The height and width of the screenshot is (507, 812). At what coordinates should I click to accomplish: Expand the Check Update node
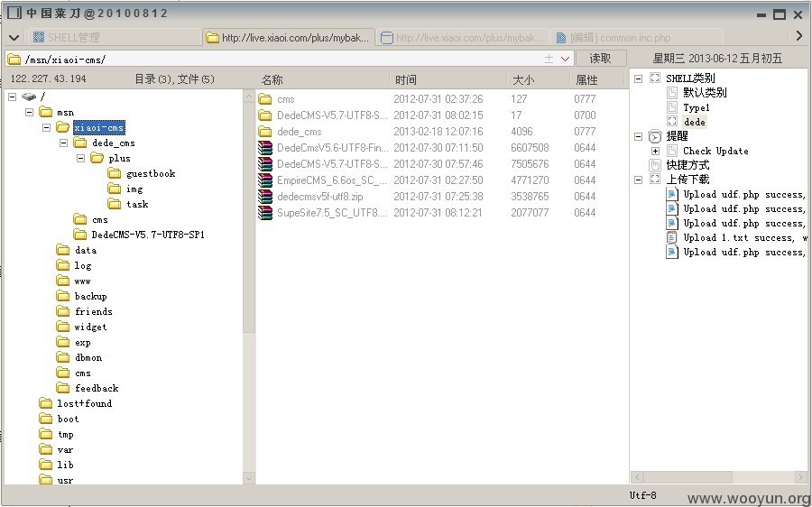pos(656,152)
